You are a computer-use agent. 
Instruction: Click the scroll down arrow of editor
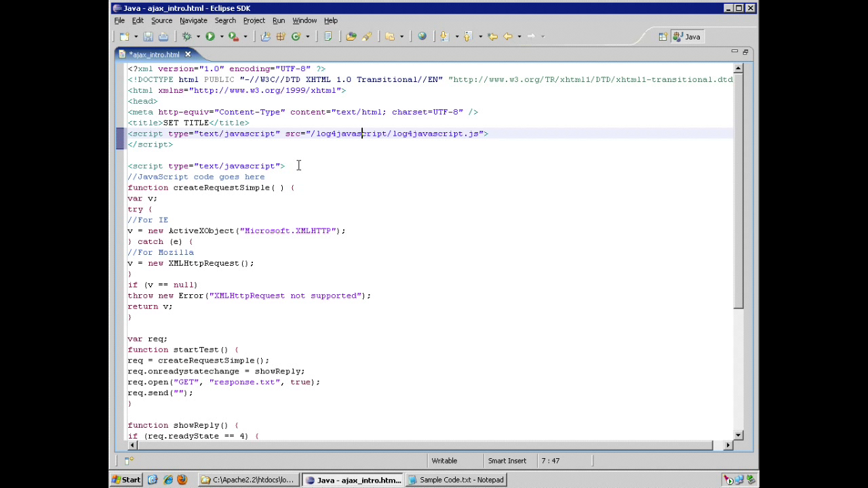738,435
